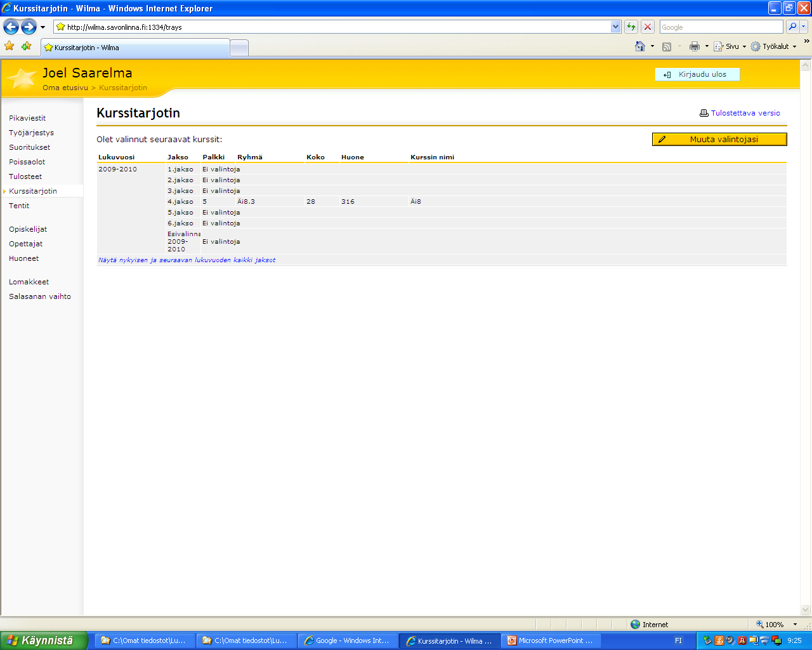
Task: Click the RSS feeds icon
Action: pos(667,46)
